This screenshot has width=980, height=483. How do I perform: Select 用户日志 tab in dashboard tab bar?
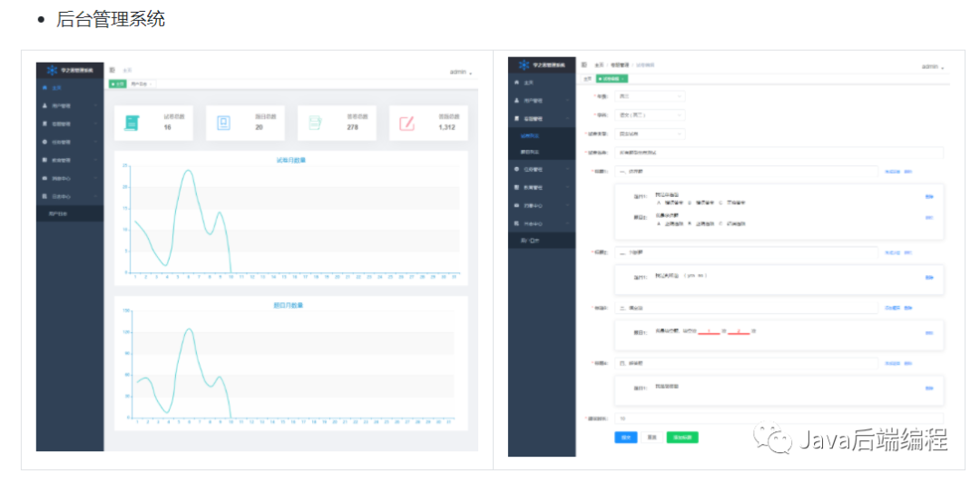[x=141, y=84]
